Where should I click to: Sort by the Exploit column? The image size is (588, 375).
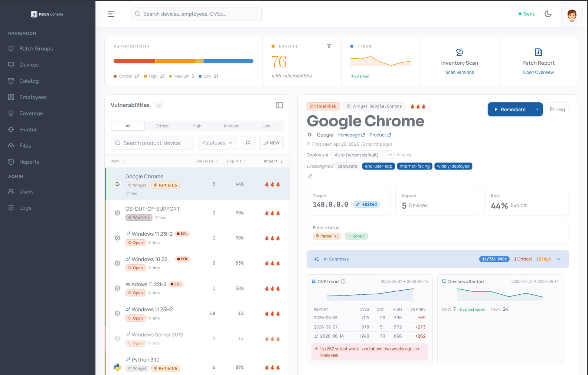pos(237,161)
